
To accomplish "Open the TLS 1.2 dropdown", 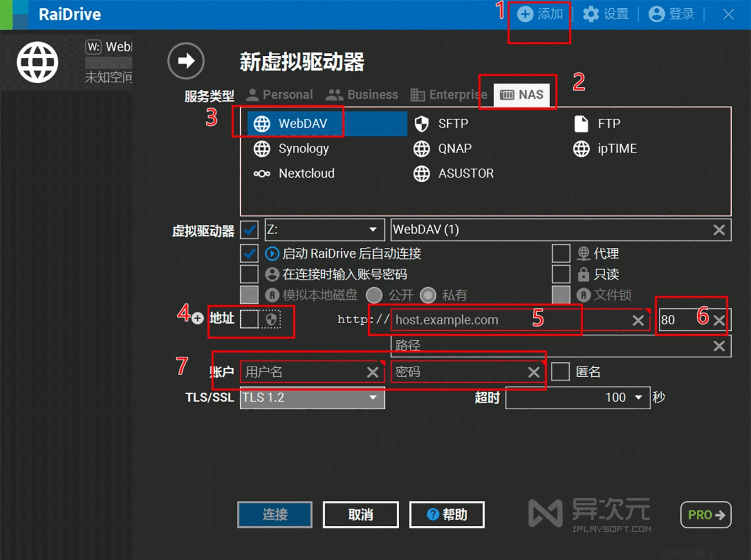I will tap(313, 398).
